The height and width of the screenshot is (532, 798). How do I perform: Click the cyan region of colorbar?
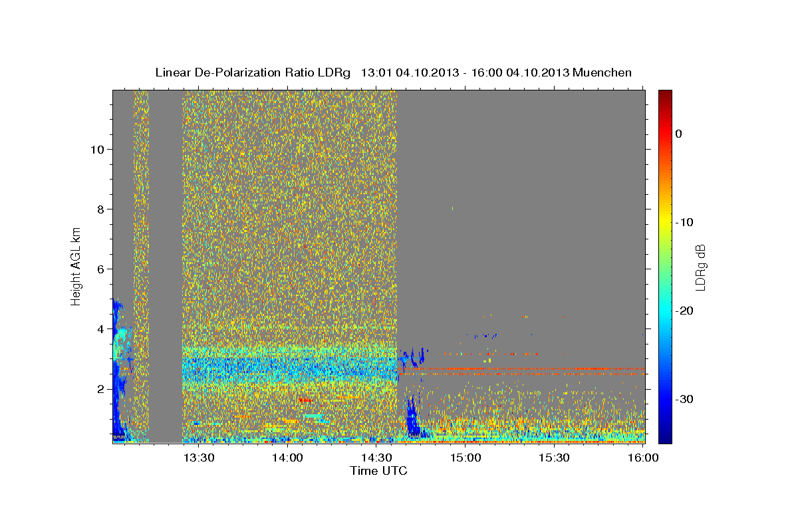(665, 311)
